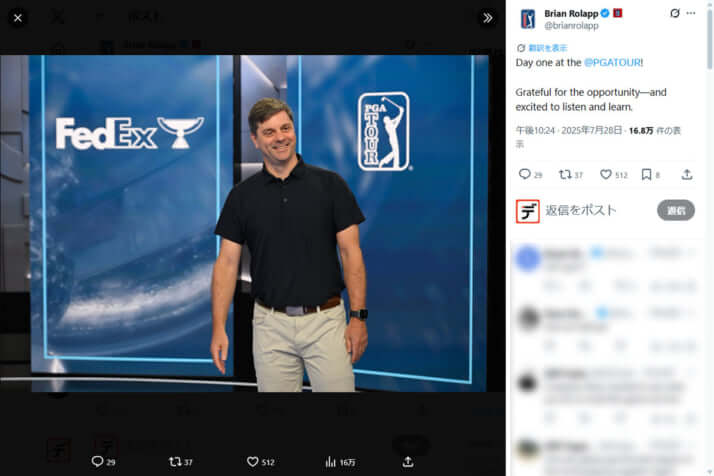Click the reply icon in the side panel
Viewport: 714px width, 476px height.
524,174
